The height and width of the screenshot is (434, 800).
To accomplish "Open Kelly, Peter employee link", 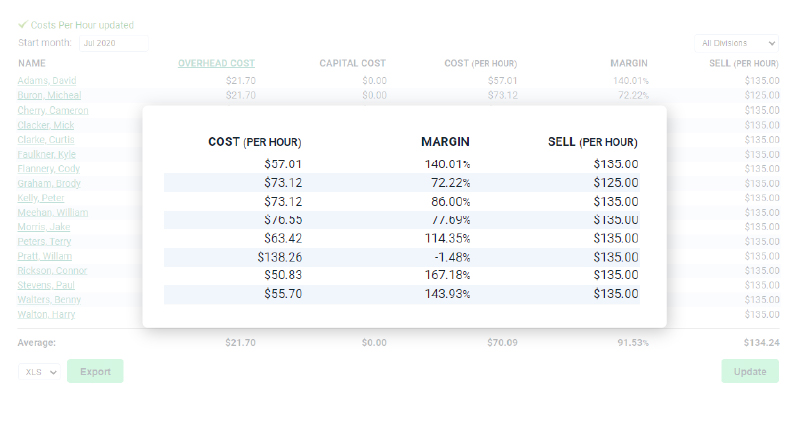I will pos(41,198).
